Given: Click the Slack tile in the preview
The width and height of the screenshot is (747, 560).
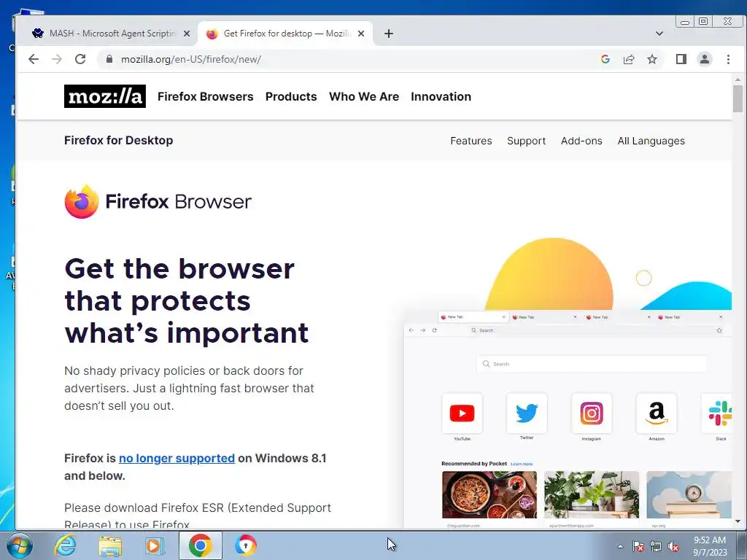Looking at the screenshot, I should coord(718,413).
